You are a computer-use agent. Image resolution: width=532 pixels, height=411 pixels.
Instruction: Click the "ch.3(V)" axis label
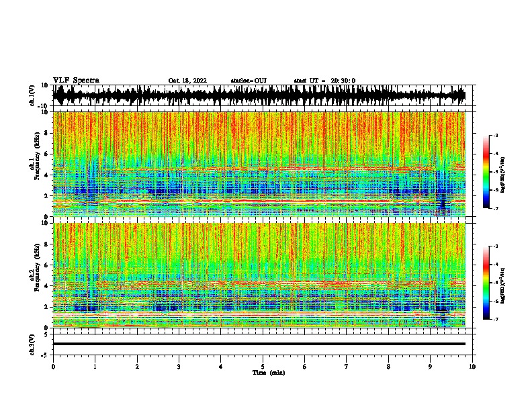point(32,345)
